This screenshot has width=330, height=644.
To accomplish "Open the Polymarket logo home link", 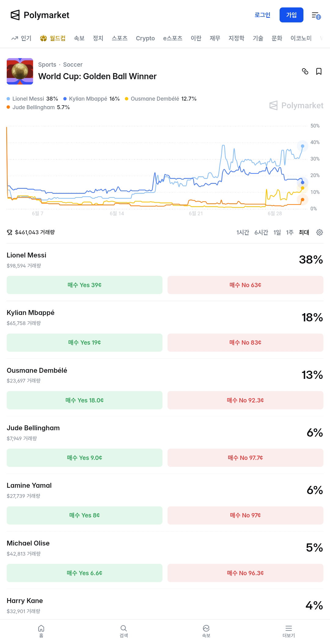I will point(40,15).
